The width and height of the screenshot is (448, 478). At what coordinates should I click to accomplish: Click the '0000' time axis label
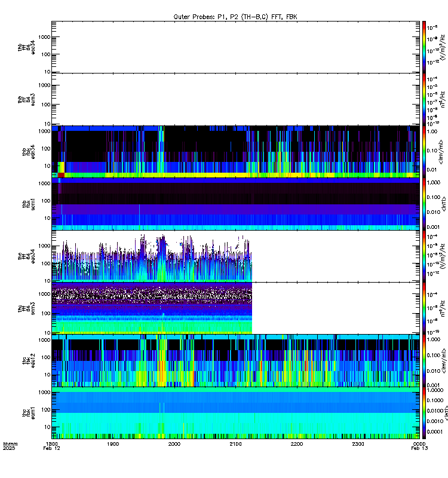point(419,444)
